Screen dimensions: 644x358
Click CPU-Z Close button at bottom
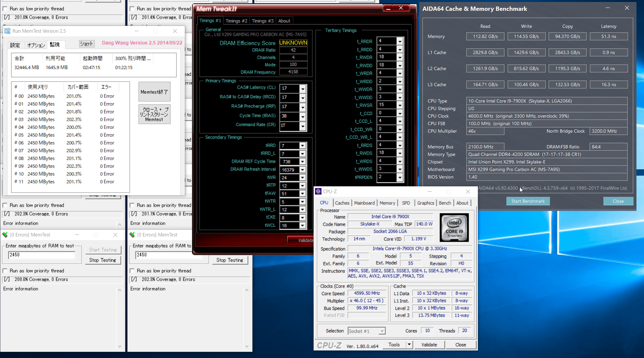(460, 345)
